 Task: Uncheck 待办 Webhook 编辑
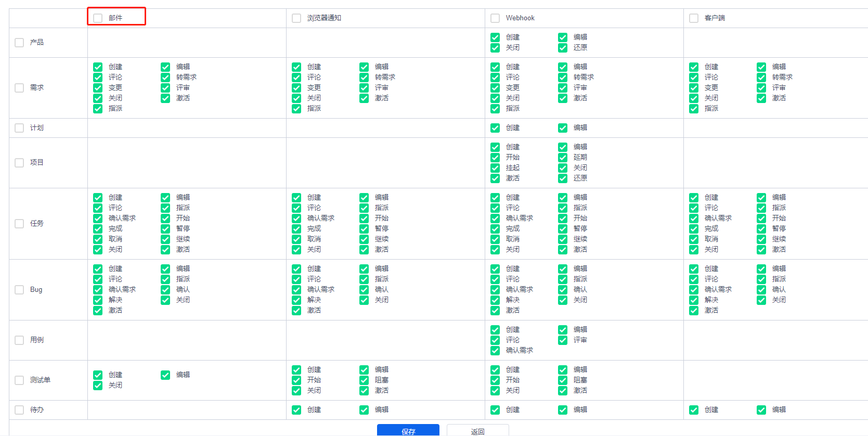click(x=563, y=410)
